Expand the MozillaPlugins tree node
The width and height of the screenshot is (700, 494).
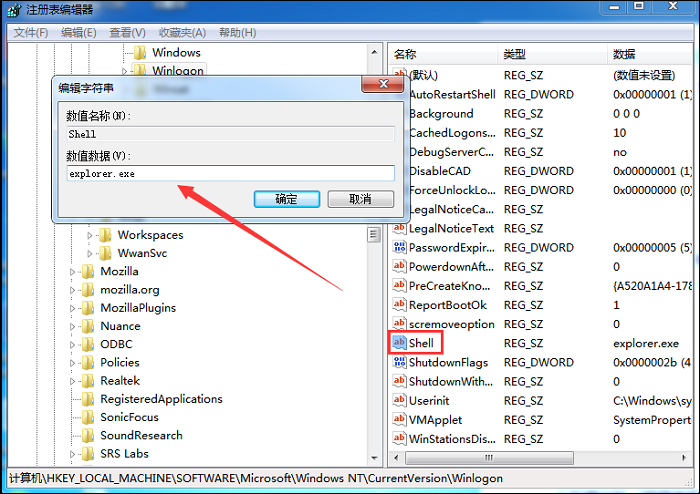click(72, 308)
